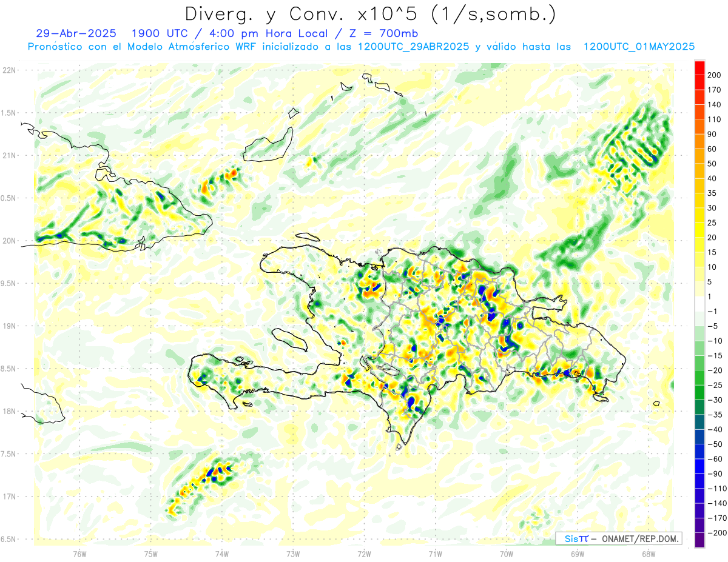Click the "0.5N" latitude label
This screenshot has width=728, height=562.
8,198
